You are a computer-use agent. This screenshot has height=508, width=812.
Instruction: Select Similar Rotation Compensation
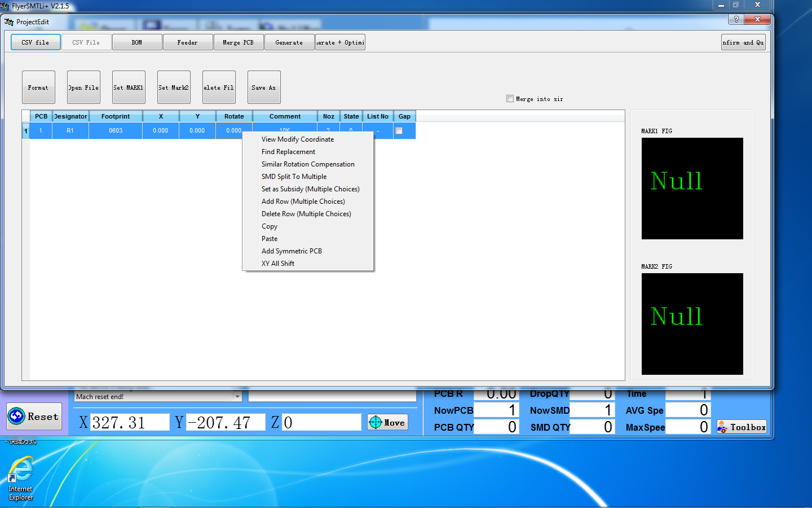(x=308, y=164)
